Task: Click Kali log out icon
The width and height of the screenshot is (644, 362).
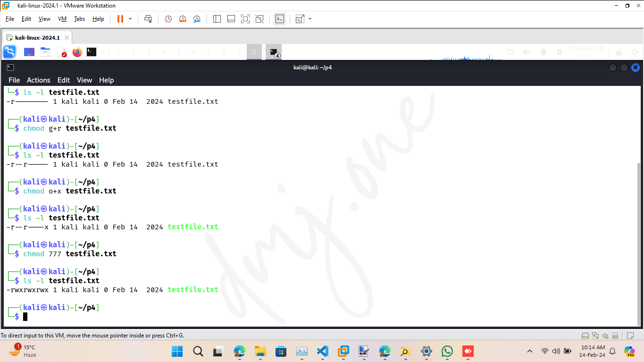Action: pyautogui.click(x=635, y=52)
